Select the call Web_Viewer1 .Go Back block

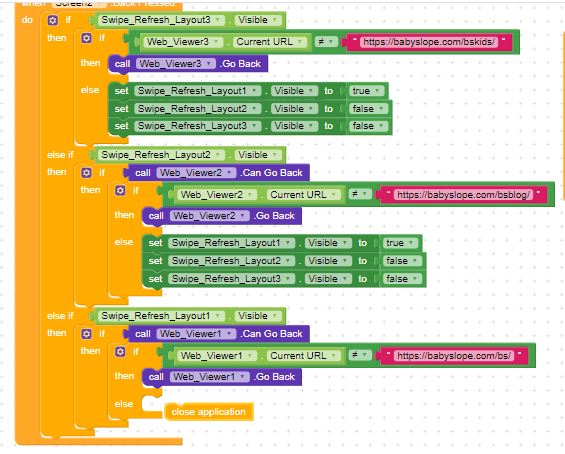point(222,377)
